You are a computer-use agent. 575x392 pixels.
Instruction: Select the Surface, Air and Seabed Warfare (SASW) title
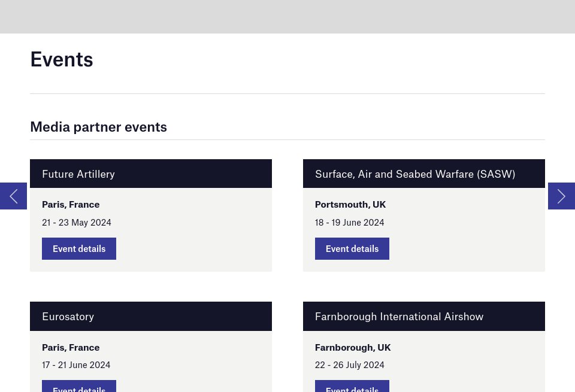(415, 174)
